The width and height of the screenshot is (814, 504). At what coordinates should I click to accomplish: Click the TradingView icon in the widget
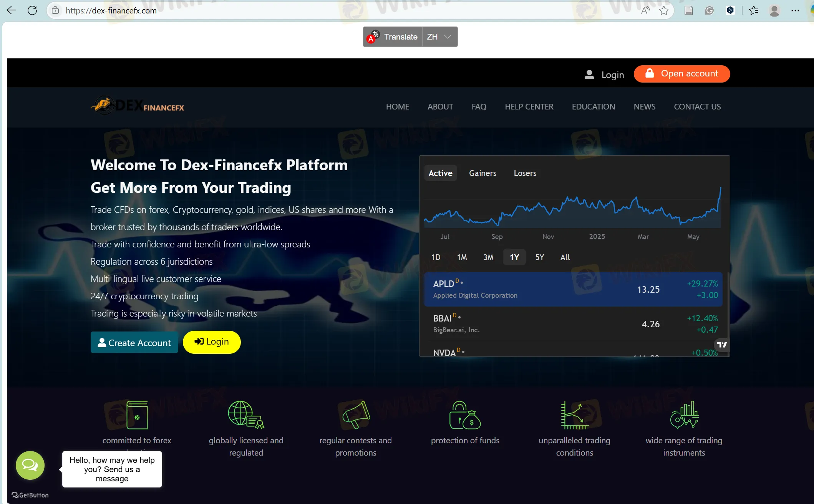point(721,345)
